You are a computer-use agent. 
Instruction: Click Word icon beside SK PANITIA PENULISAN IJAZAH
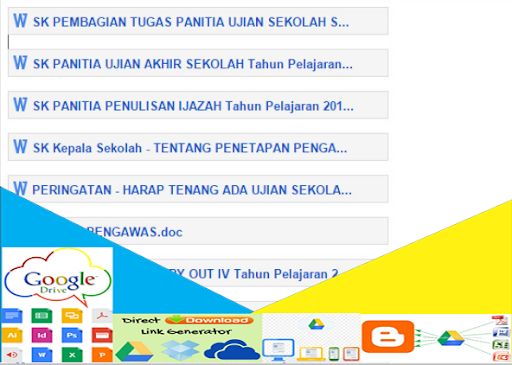point(20,105)
